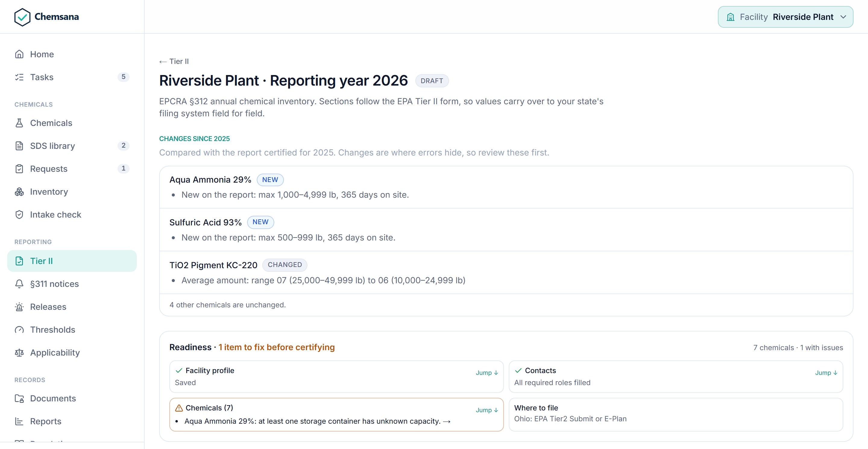Click the Where to file card
This screenshot has width=868, height=449.
676,414
